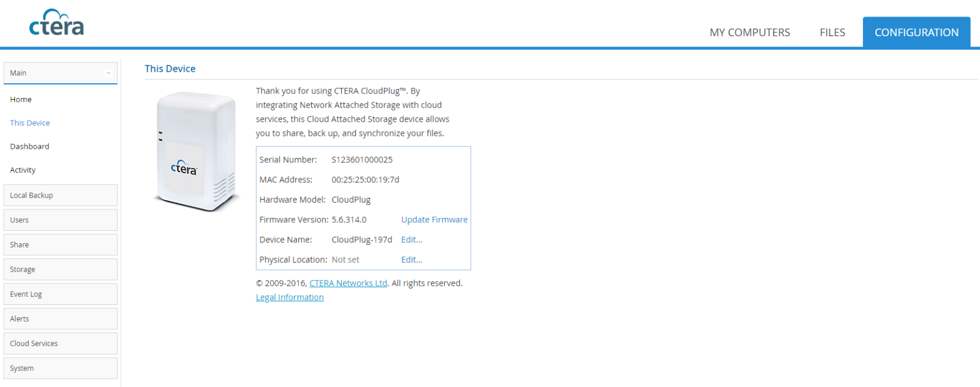Expand the Alerts section
Screen dimensions: 980x387
coord(61,318)
